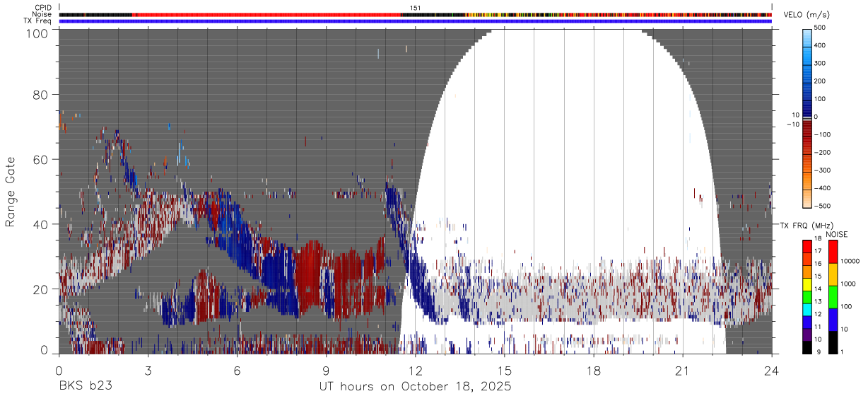Click the Noise label at top left

click(42, 14)
